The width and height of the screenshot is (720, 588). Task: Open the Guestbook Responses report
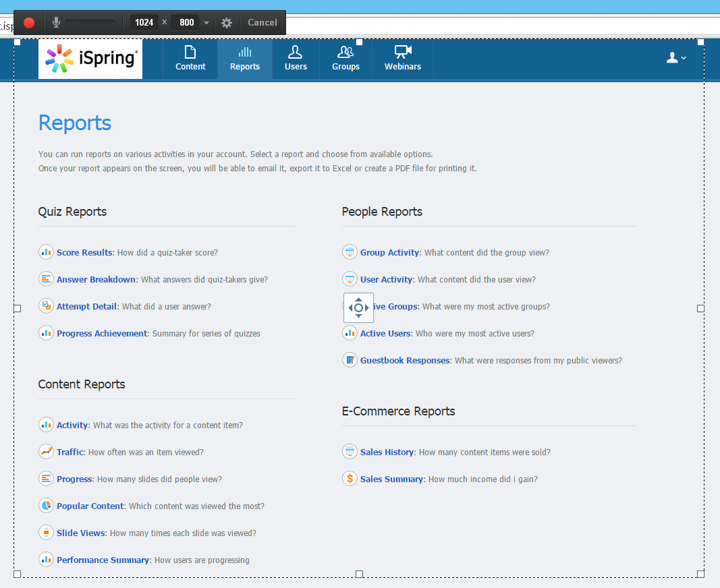click(x=405, y=361)
